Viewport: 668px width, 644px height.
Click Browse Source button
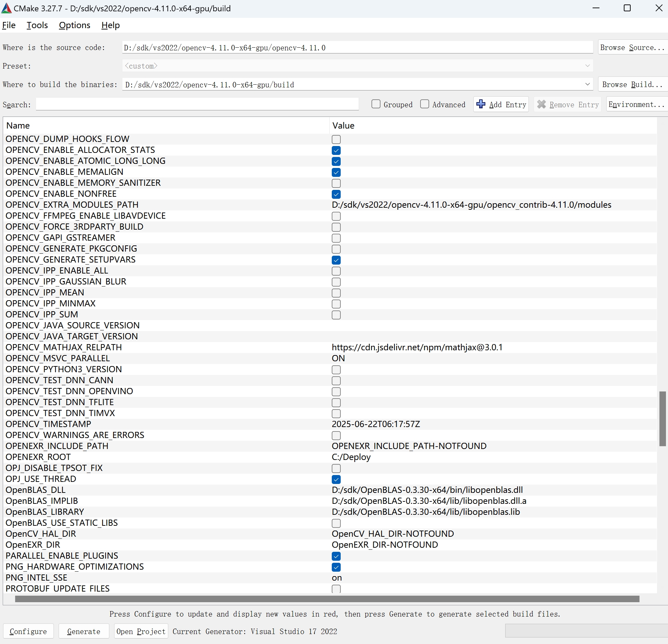pos(632,47)
